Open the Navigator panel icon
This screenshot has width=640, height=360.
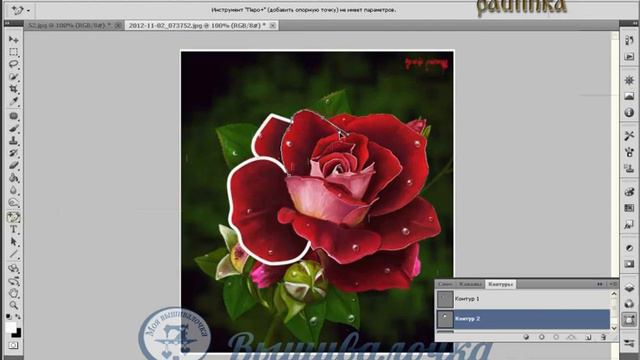coord(629,80)
